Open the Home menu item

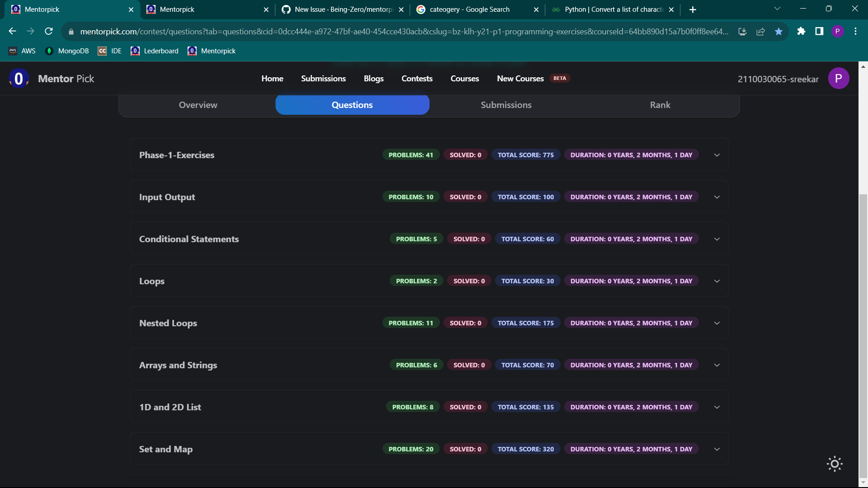pyautogui.click(x=272, y=78)
